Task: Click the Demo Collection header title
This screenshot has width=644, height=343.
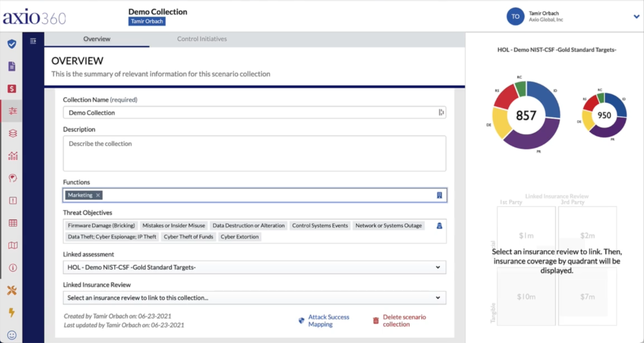Action: pos(158,12)
